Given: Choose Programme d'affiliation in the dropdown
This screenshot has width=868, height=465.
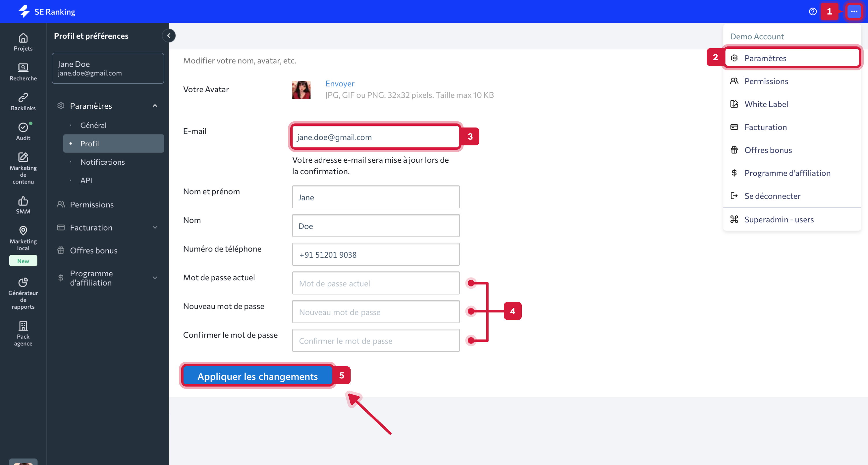Looking at the screenshot, I should coord(792,173).
